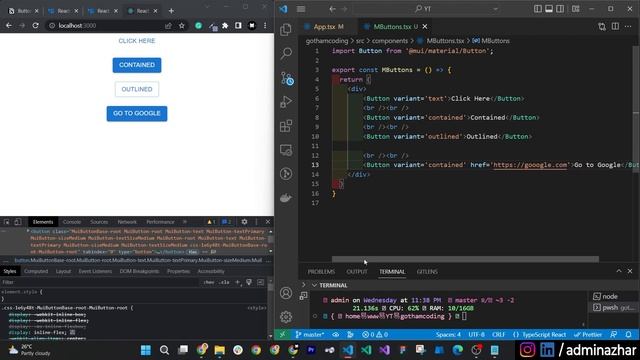Add a new style rule plus icon
This screenshot has height=360, width=640.
point(238,282)
